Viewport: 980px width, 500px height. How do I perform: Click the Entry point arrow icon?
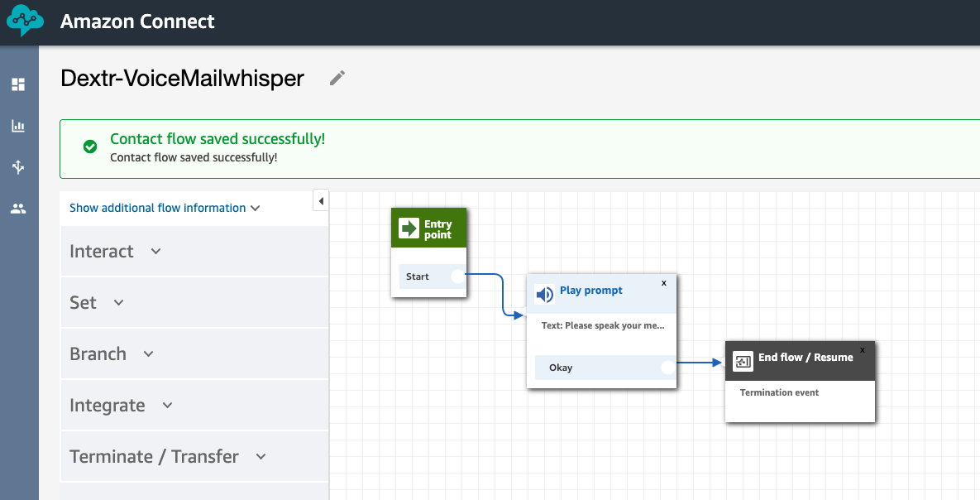click(409, 228)
